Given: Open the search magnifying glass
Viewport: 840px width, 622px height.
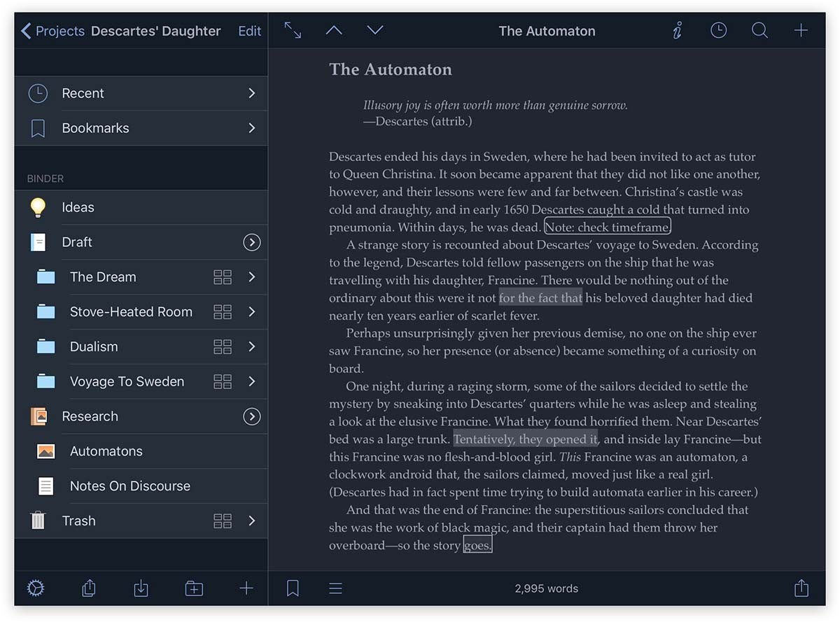Looking at the screenshot, I should pyautogui.click(x=759, y=31).
